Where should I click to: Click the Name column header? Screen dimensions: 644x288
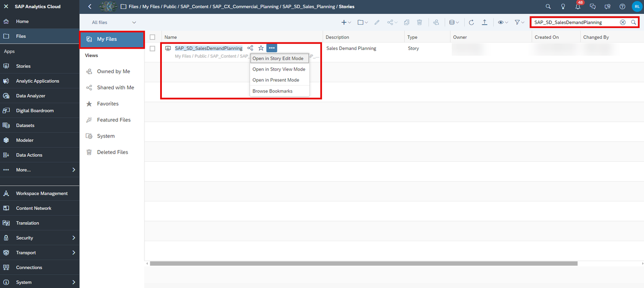[x=242, y=37]
